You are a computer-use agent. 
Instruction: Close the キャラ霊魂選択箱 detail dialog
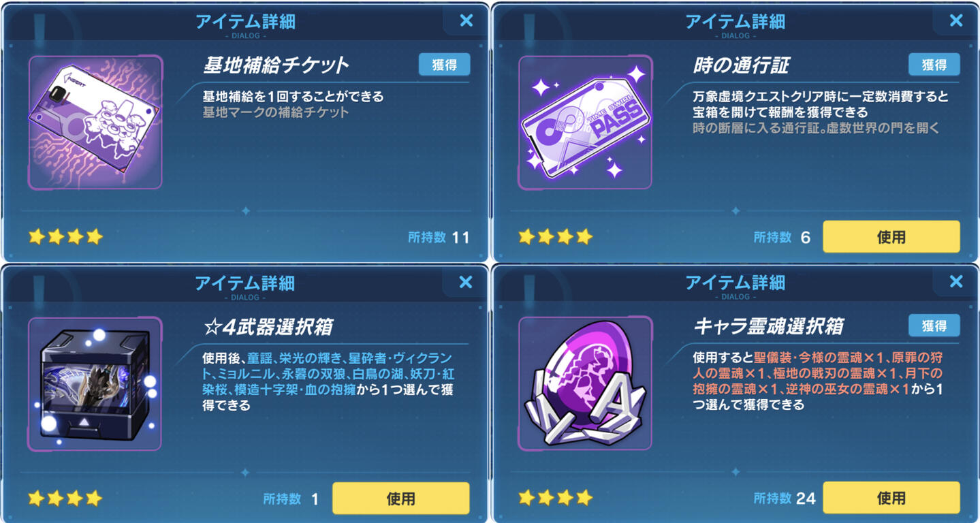click(956, 282)
